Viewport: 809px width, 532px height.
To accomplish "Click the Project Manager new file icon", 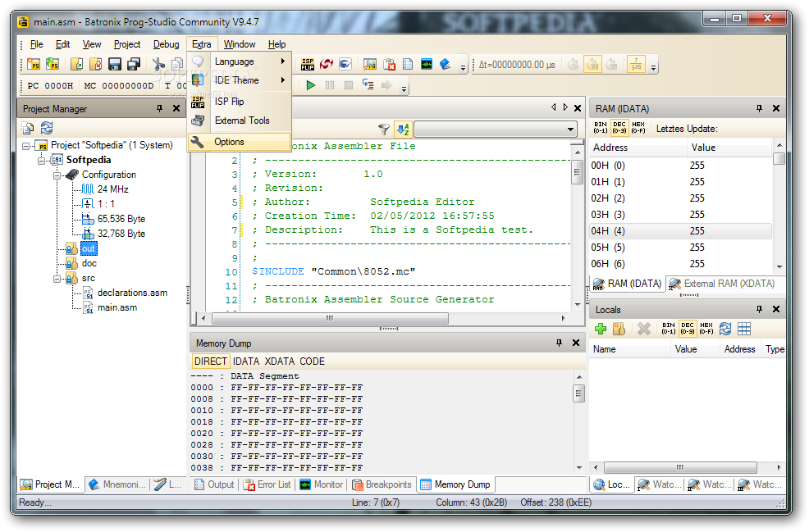I will [x=28, y=128].
